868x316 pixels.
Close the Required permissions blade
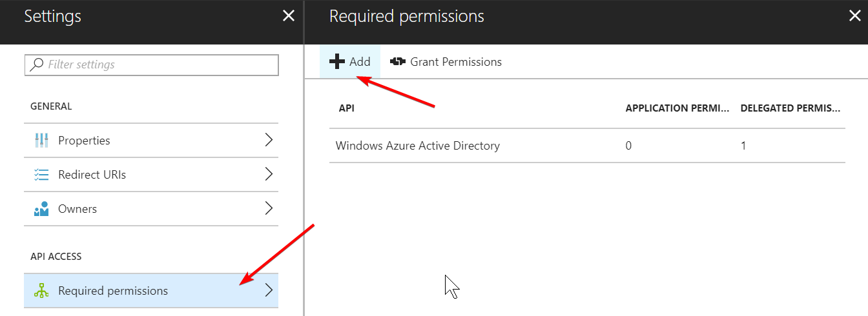854,16
